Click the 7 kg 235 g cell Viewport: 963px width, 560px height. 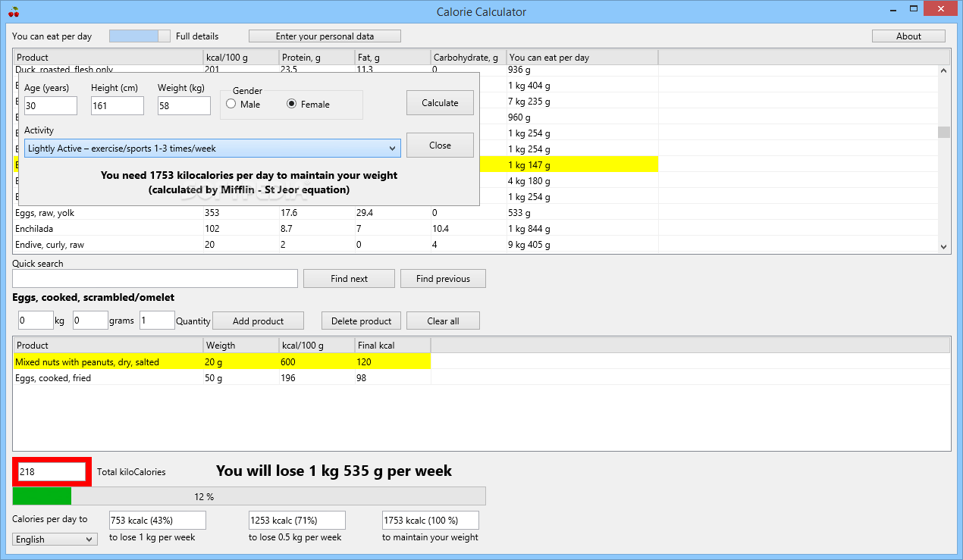click(582, 102)
